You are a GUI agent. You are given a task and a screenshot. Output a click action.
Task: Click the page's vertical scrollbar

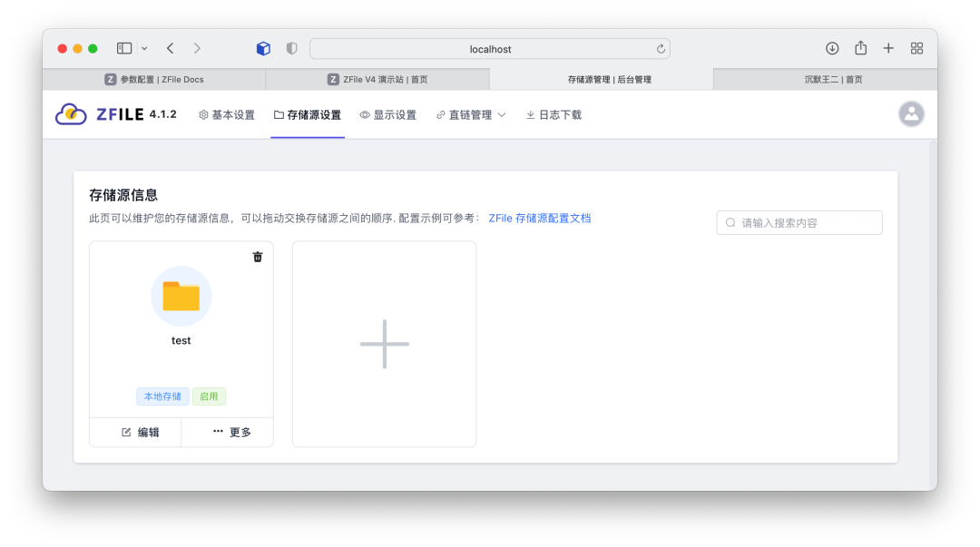(933, 313)
